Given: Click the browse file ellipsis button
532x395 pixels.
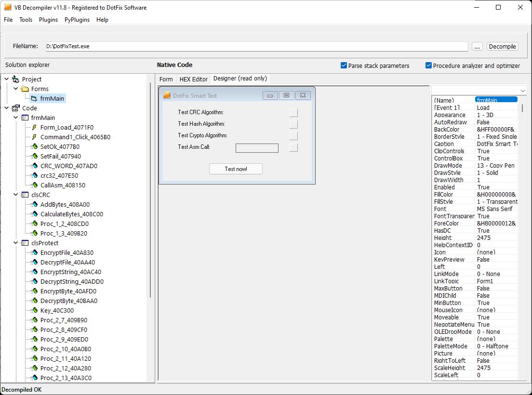Looking at the screenshot, I should (x=477, y=46).
